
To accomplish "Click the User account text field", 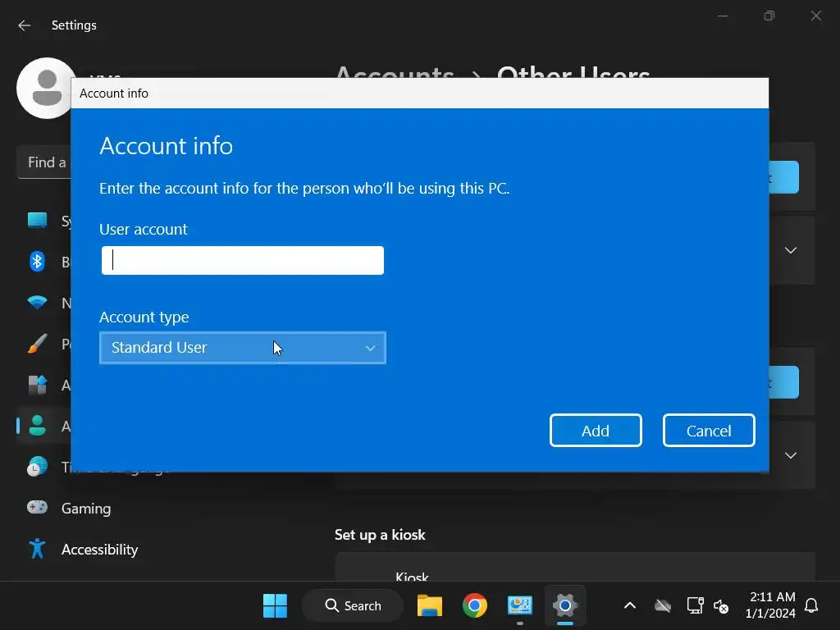I will click(x=243, y=260).
